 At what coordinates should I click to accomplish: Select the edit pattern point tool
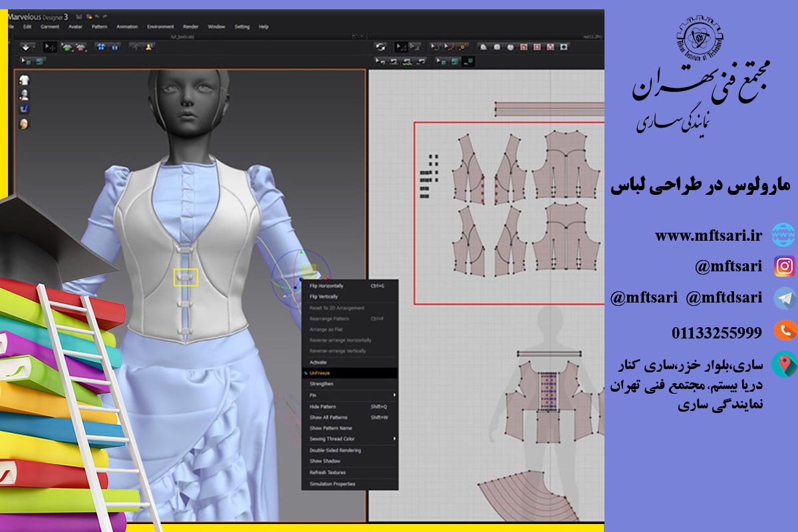(x=414, y=47)
